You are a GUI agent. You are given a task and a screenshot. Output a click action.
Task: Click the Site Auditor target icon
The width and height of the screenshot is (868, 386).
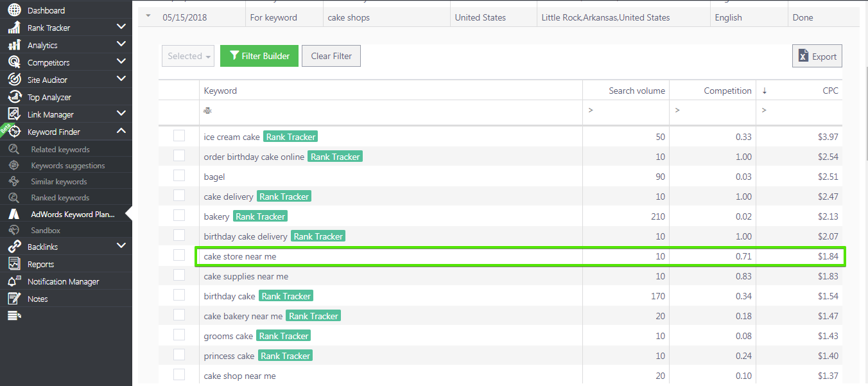coord(14,80)
